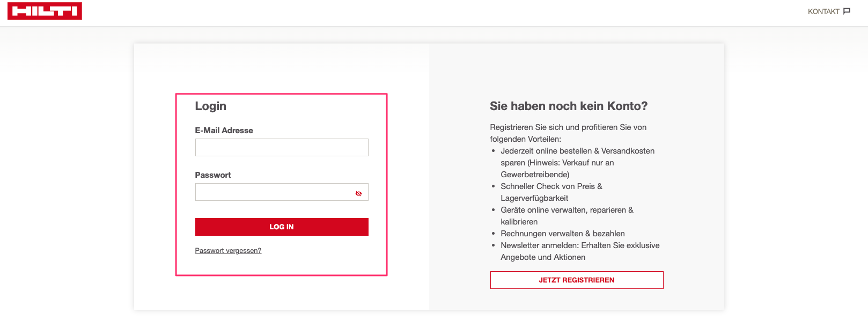Click the Passwort field label

point(213,175)
